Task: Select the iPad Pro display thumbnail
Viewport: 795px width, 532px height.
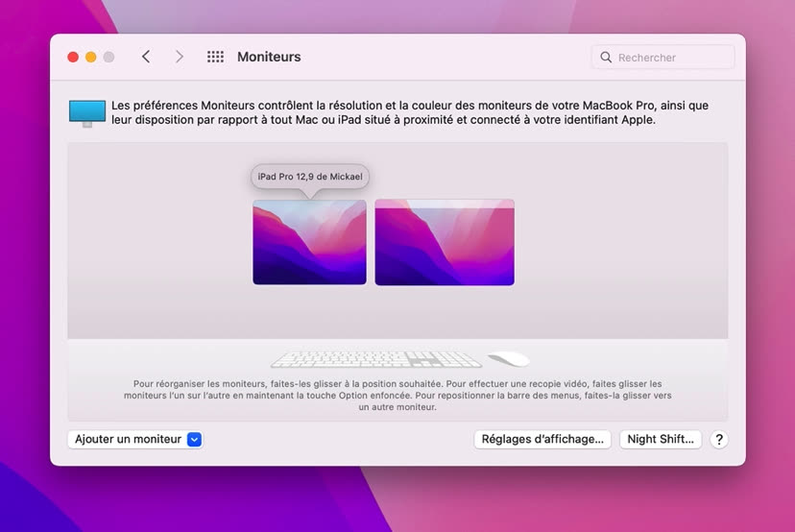Action: click(310, 242)
